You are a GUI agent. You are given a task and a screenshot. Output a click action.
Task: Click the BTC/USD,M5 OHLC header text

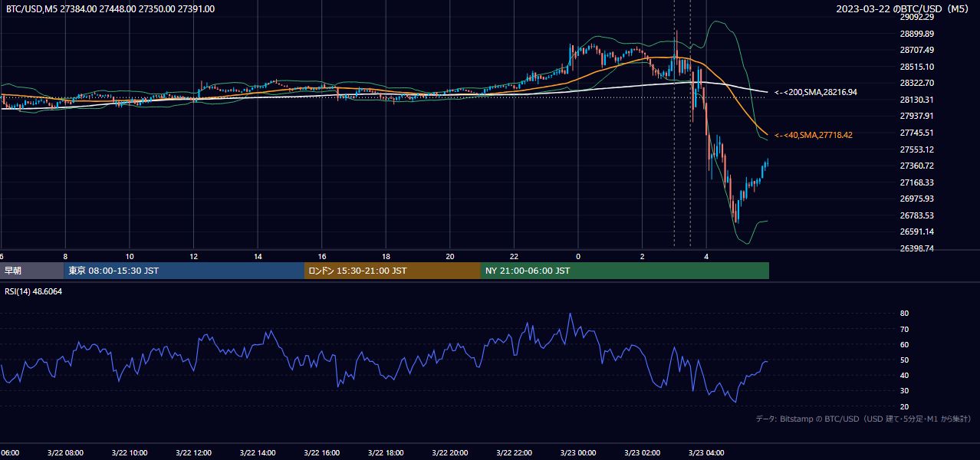(x=110, y=9)
